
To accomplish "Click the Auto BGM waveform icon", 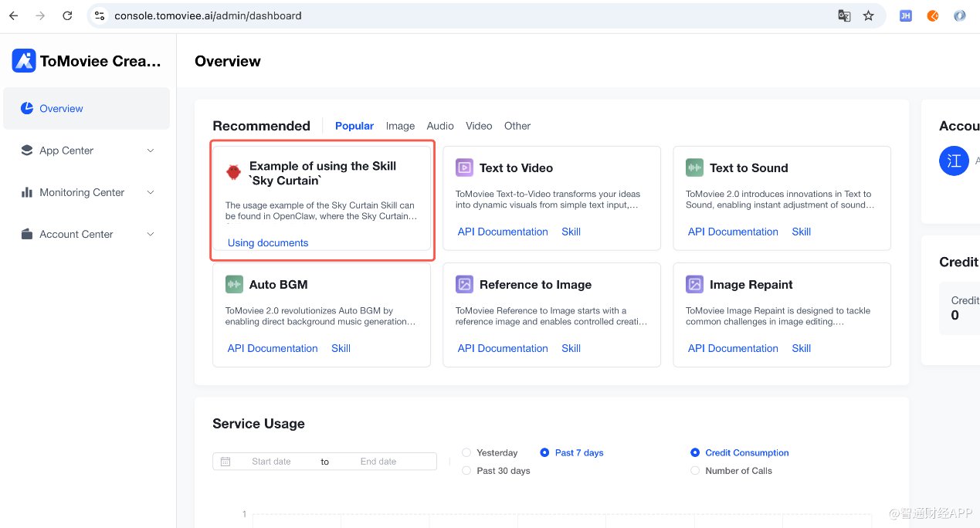I will tap(234, 284).
